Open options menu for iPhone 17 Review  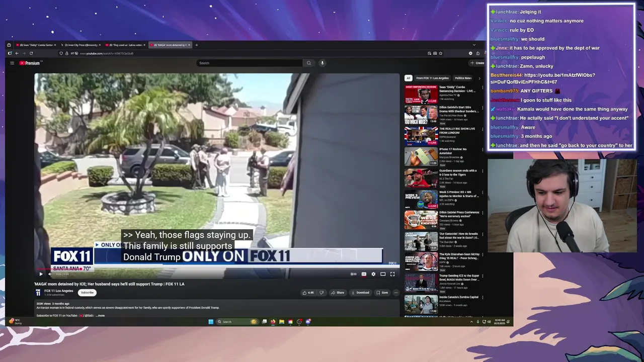pos(482,150)
